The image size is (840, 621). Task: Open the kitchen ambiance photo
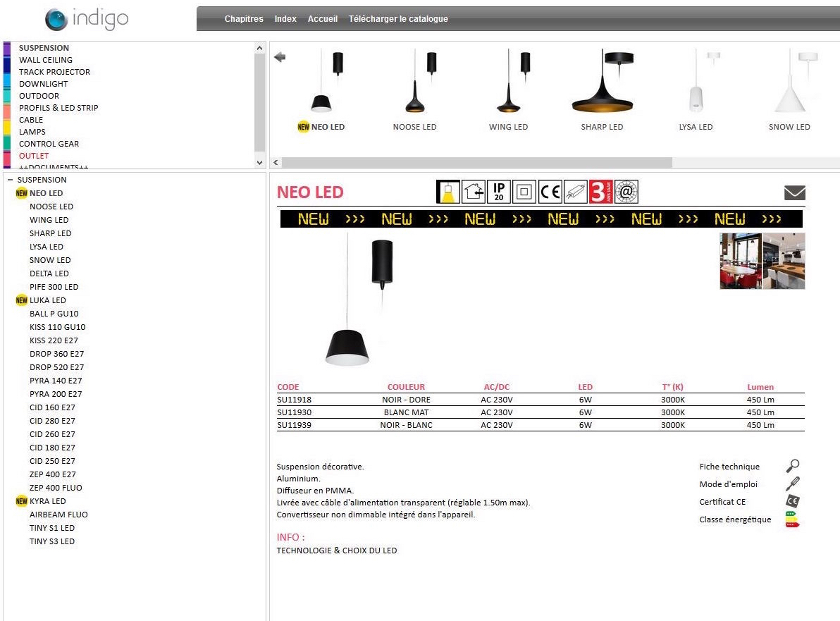784,261
